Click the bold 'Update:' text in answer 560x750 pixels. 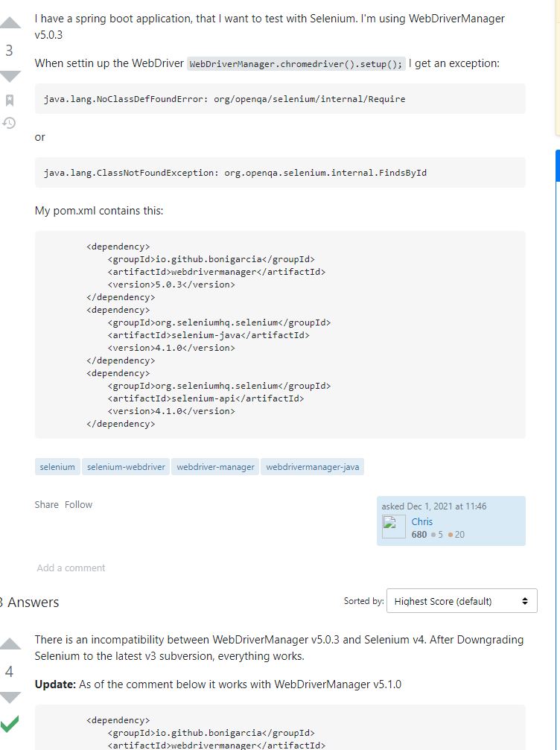pyautogui.click(x=55, y=684)
